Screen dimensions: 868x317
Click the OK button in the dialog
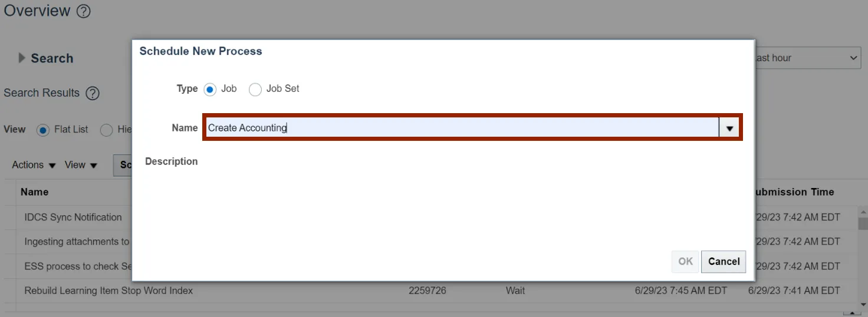tap(685, 262)
